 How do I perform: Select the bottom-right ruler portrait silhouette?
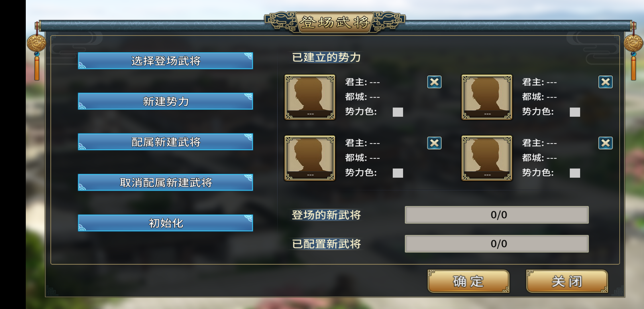point(487,158)
